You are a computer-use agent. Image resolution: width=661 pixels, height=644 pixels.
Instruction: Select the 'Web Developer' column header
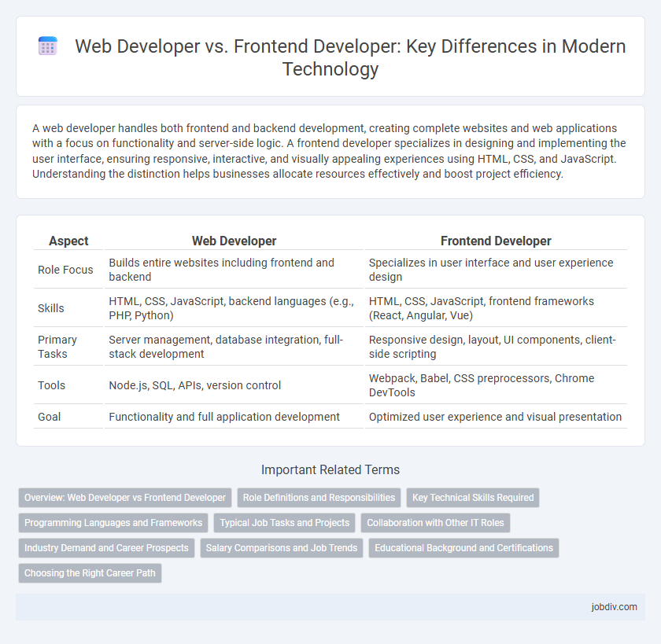coord(234,241)
